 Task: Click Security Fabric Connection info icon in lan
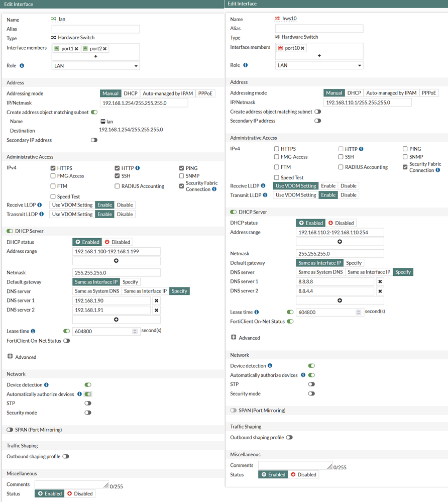pos(214,189)
